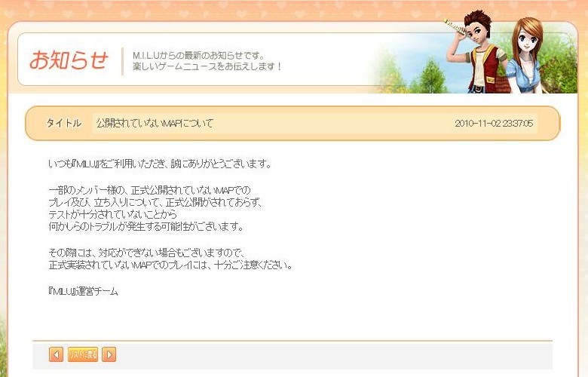Click the greeting line starting いつも『MILU』
This screenshot has height=377, width=588.
pos(160,164)
